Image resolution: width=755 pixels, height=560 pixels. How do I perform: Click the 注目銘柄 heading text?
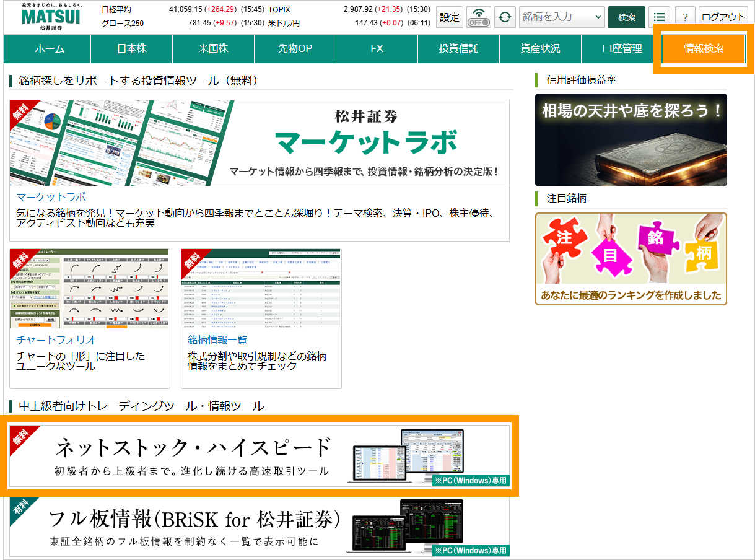click(x=567, y=199)
